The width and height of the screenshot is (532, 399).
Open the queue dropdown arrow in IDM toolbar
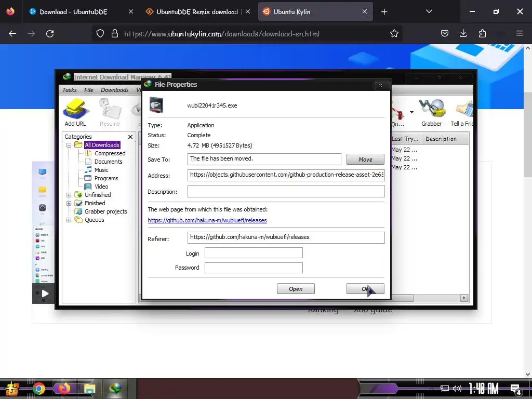tap(411, 112)
